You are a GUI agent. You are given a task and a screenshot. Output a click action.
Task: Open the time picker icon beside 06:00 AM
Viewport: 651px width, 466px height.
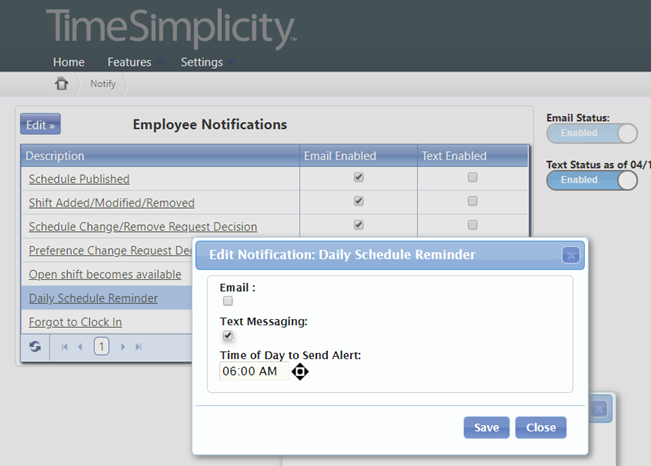(x=300, y=371)
